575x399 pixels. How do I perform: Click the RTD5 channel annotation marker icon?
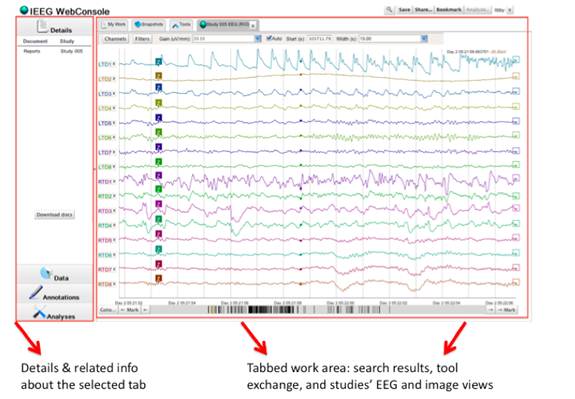pyautogui.click(x=158, y=234)
